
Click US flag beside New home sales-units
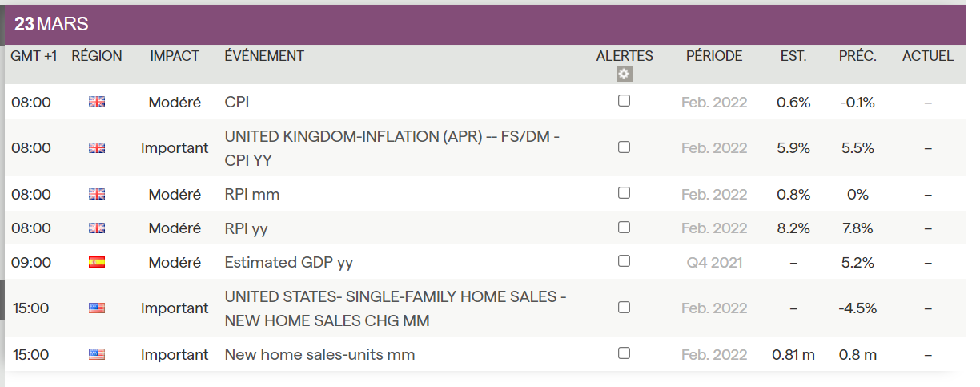click(97, 354)
